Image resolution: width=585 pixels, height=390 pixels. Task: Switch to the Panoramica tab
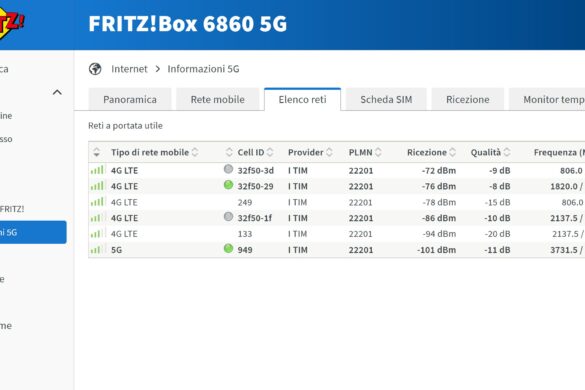click(x=130, y=100)
